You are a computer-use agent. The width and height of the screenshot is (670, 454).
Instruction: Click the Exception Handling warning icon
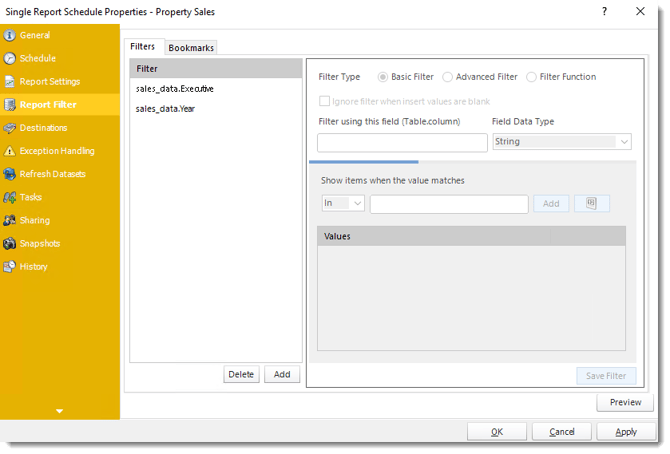point(9,150)
